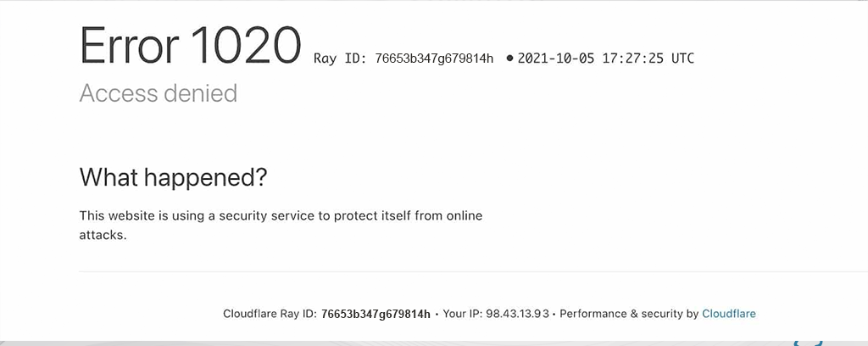
Task: Click the security service explanation sentence
Action: point(281,215)
